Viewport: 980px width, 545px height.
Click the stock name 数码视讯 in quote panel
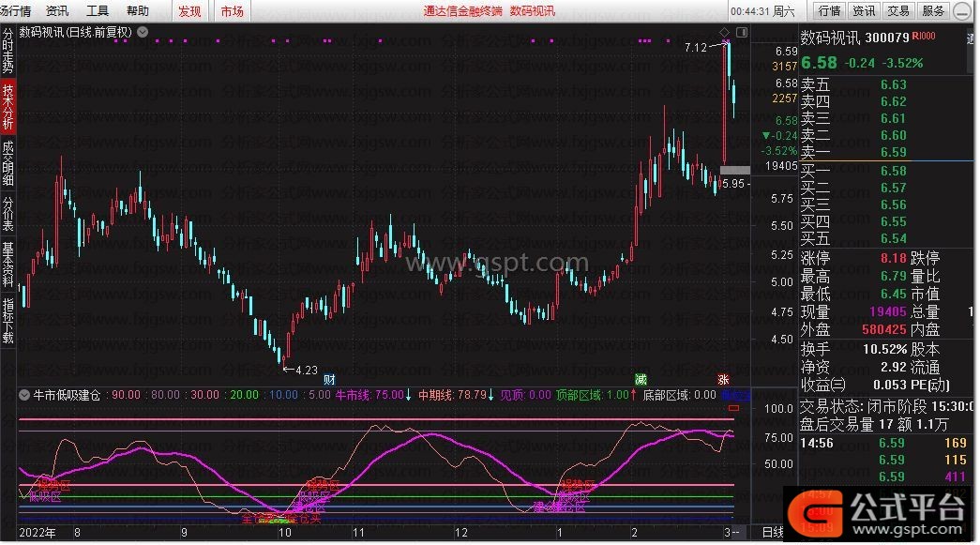click(x=830, y=38)
